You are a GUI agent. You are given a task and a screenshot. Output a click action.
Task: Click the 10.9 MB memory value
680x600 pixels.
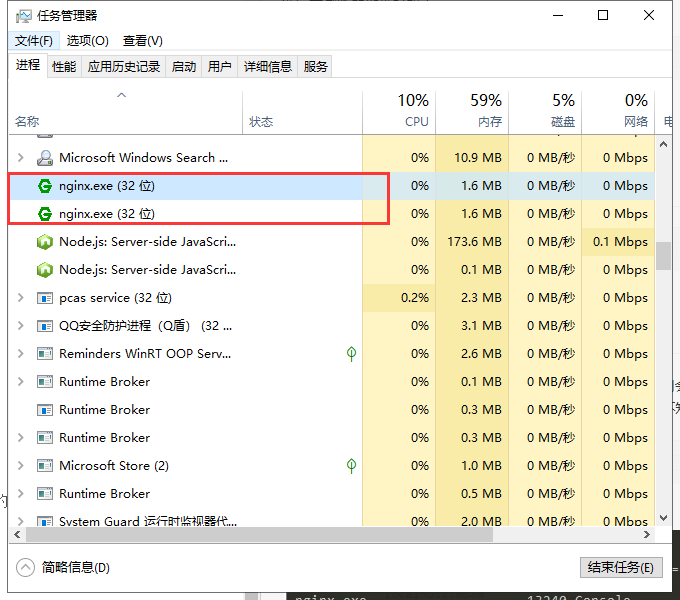coord(478,158)
